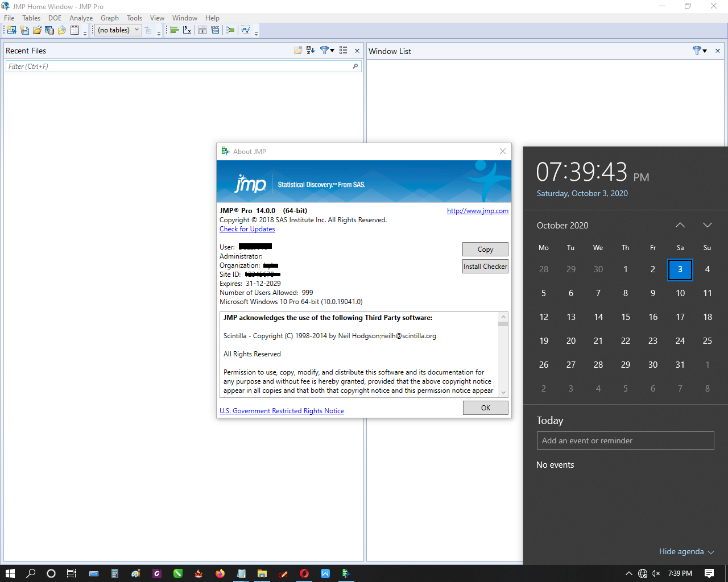Click the Fit Y by X toolbar icon

187,30
